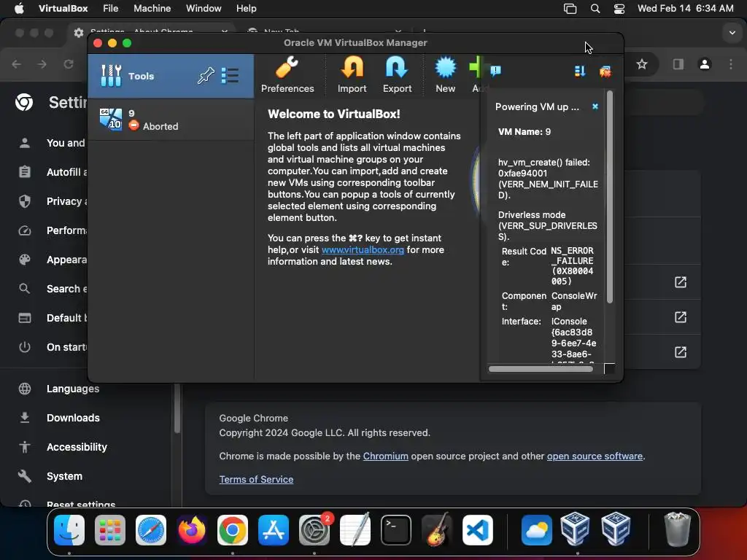Image resolution: width=747 pixels, height=560 pixels.
Task: Open System in Chrome settings sidebar
Action: (x=64, y=476)
